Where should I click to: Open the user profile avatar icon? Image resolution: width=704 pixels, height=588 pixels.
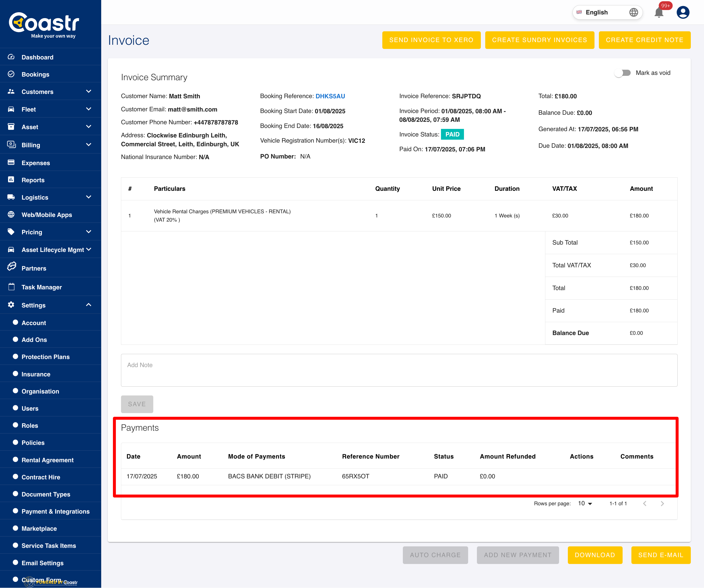pyautogui.click(x=682, y=12)
